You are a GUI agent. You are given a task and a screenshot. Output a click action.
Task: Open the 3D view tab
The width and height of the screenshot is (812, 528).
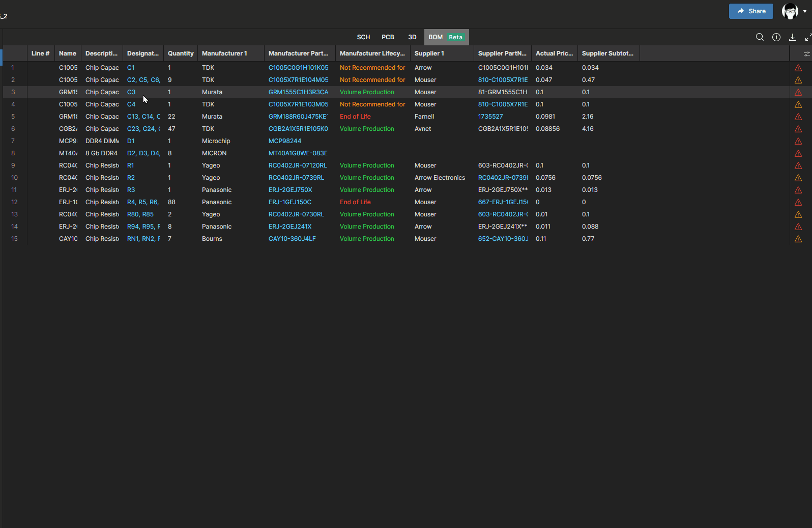point(412,37)
